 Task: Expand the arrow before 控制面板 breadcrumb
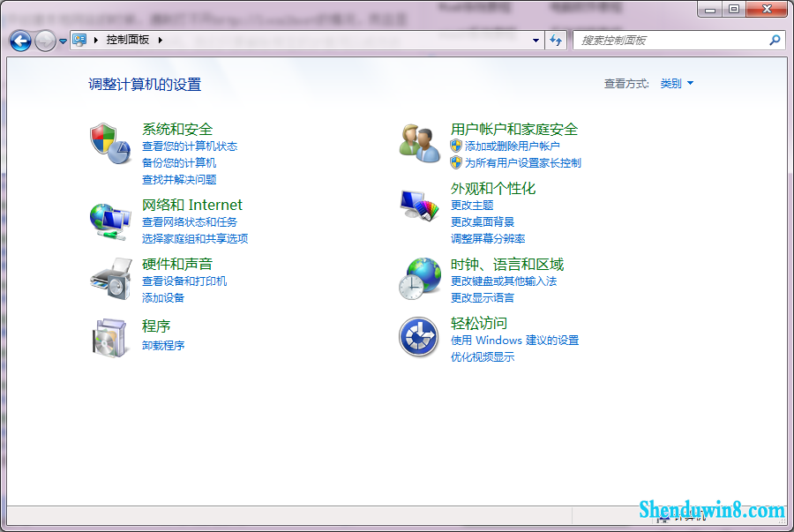95,40
